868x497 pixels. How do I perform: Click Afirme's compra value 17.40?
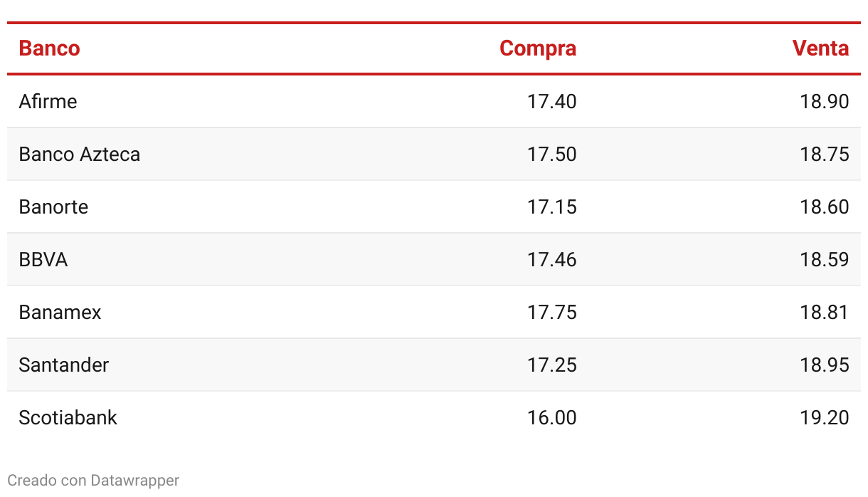point(552,101)
